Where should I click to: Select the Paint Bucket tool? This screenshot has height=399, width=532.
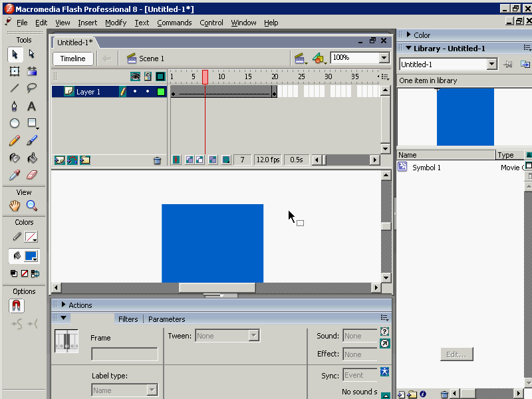[x=31, y=158]
